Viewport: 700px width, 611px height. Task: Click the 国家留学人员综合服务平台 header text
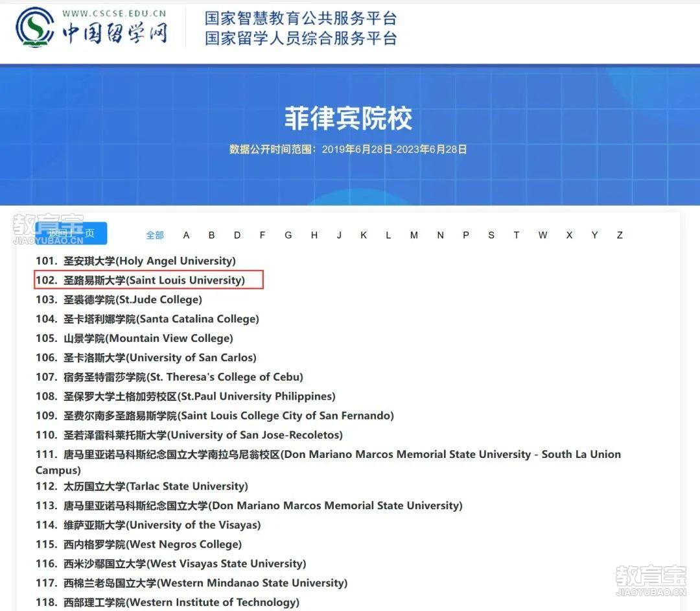(x=301, y=38)
